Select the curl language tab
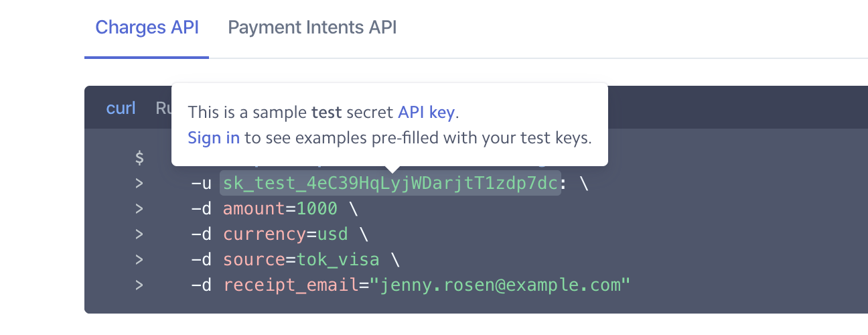Image resolution: width=868 pixels, height=335 pixels. click(x=121, y=108)
